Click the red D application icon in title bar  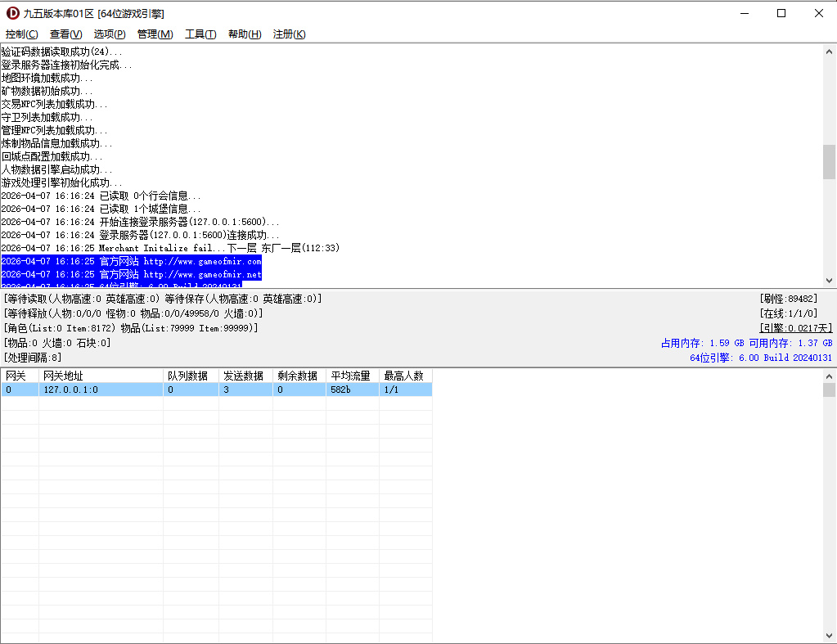13,13
